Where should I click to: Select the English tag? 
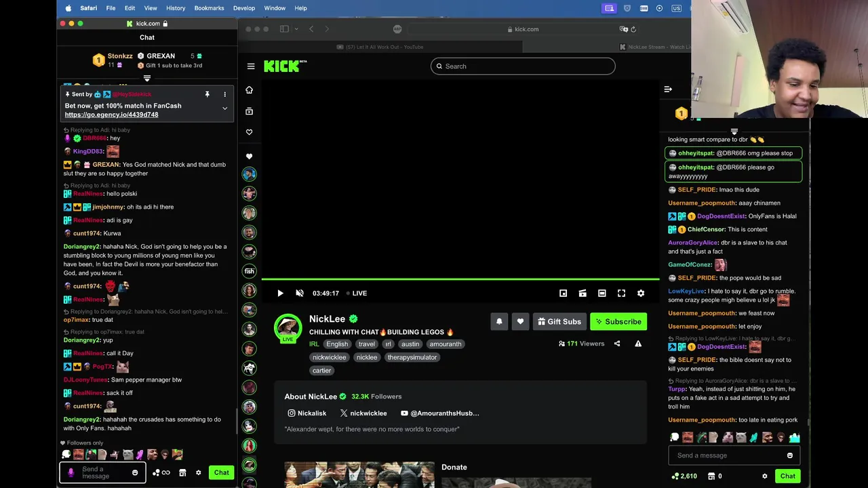click(337, 344)
